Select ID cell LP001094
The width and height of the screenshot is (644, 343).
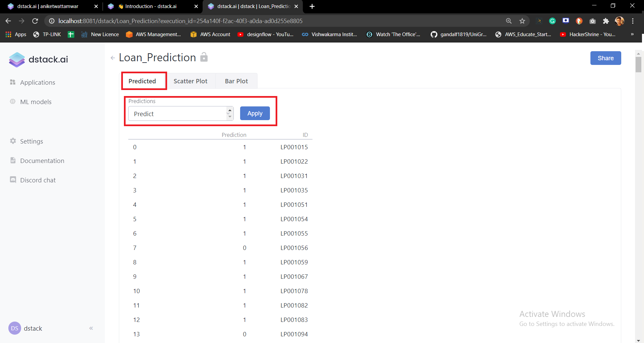[x=294, y=334]
